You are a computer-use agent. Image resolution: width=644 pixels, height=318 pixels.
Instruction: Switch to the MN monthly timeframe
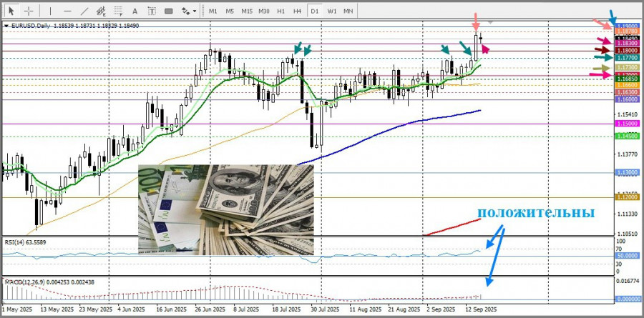348,11
